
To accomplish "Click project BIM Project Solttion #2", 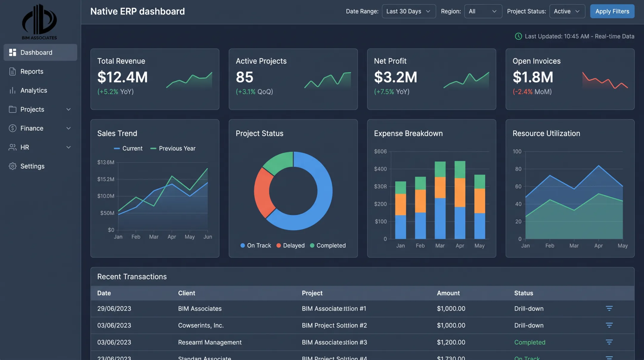I will (x=334, y=325).
